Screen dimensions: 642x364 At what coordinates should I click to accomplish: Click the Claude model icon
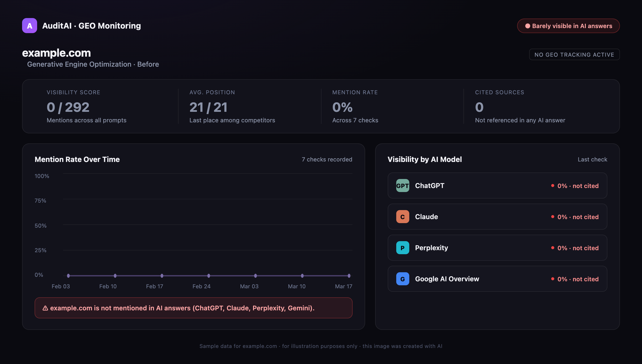(403, 217)
